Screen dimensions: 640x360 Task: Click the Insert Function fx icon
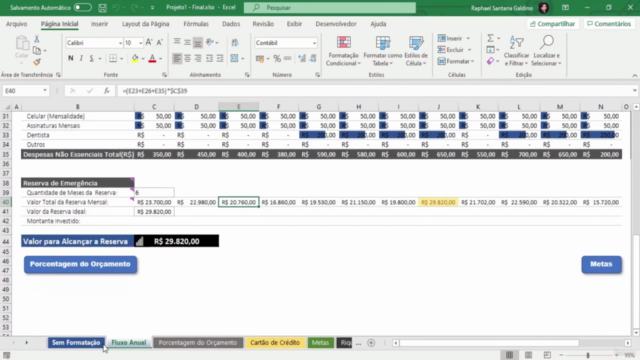pyautogui.click(x=107, y=91)
